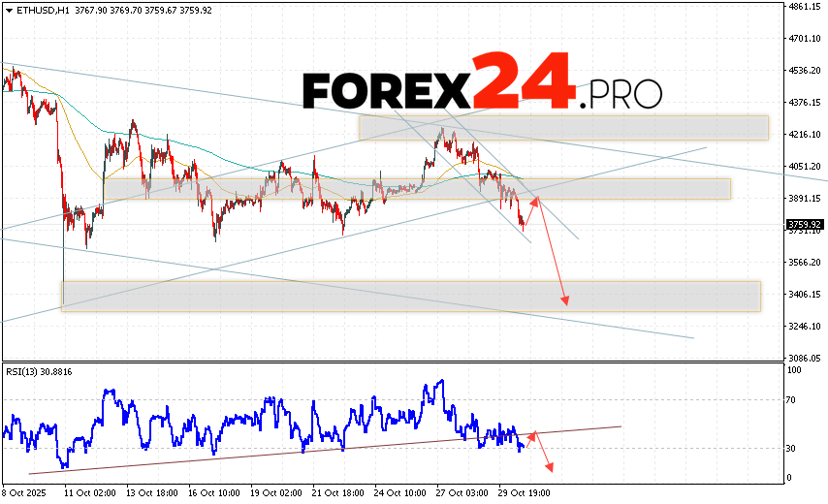Select the RSI 30 level marker

[x=791, y=448]
